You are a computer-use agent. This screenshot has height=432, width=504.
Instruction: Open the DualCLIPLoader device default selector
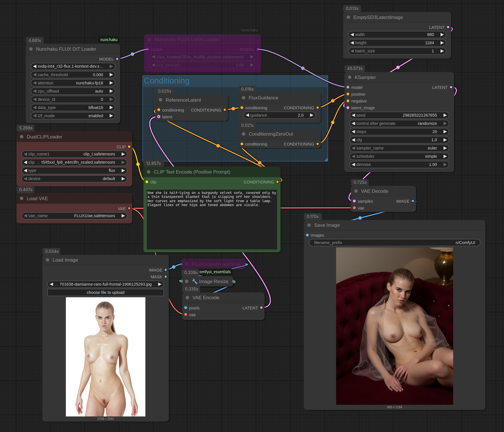74,179
